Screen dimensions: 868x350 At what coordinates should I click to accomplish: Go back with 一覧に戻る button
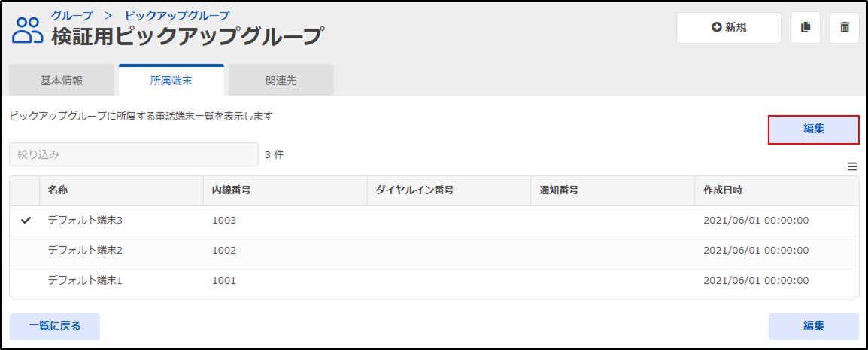pos(55,326)
